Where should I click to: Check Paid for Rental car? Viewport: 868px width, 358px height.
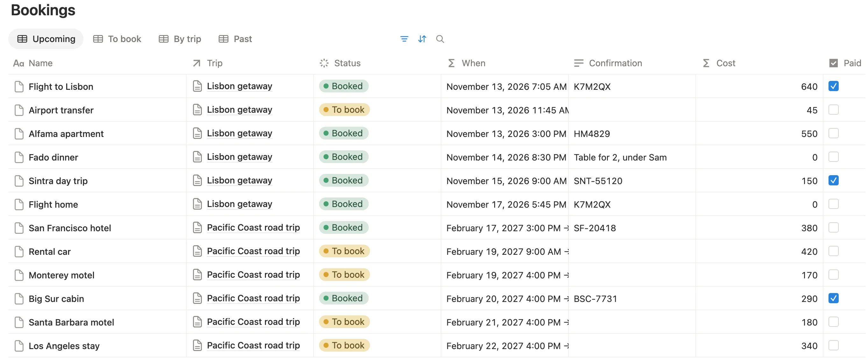pos(833,251)
